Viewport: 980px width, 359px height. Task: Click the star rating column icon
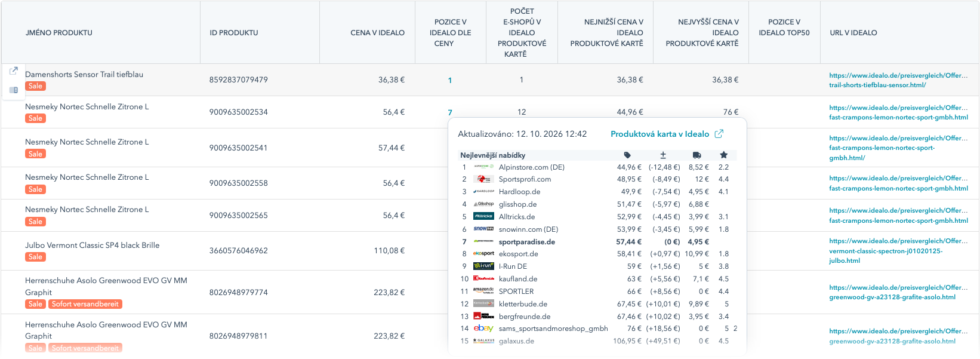(724, 155)
